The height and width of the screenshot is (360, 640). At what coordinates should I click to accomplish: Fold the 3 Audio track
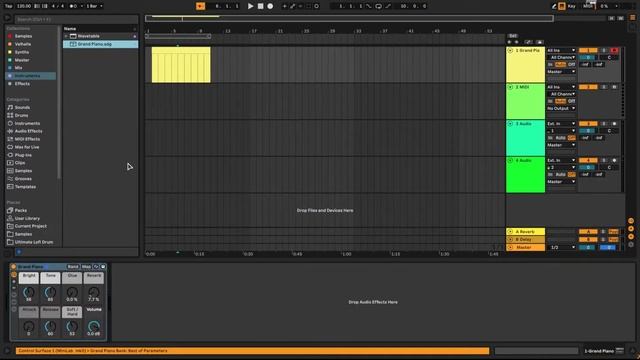(x=510, y=124)
